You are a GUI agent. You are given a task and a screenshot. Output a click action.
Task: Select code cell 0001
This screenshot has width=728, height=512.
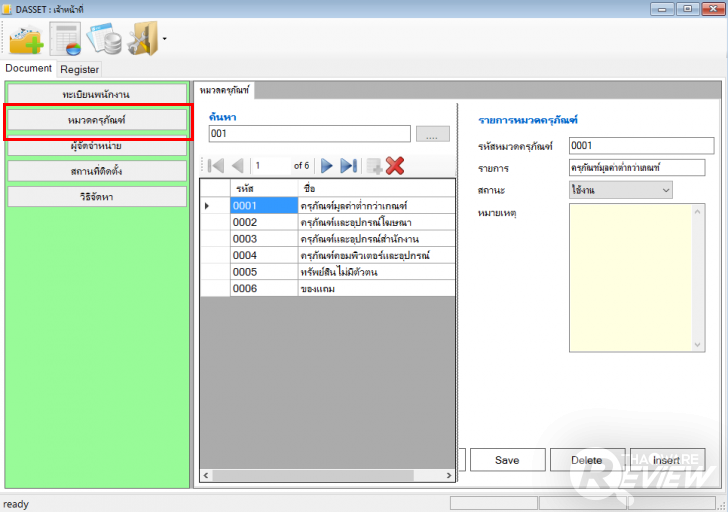coord(264,206)
